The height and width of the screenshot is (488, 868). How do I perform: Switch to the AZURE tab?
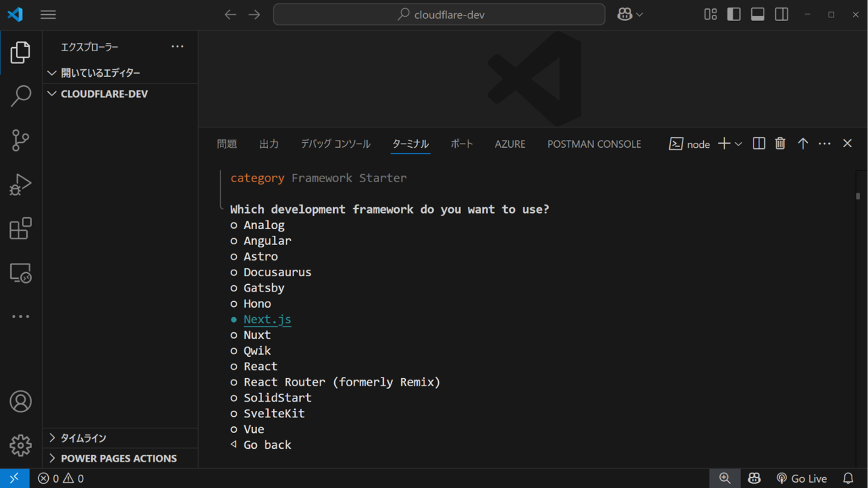510,144
